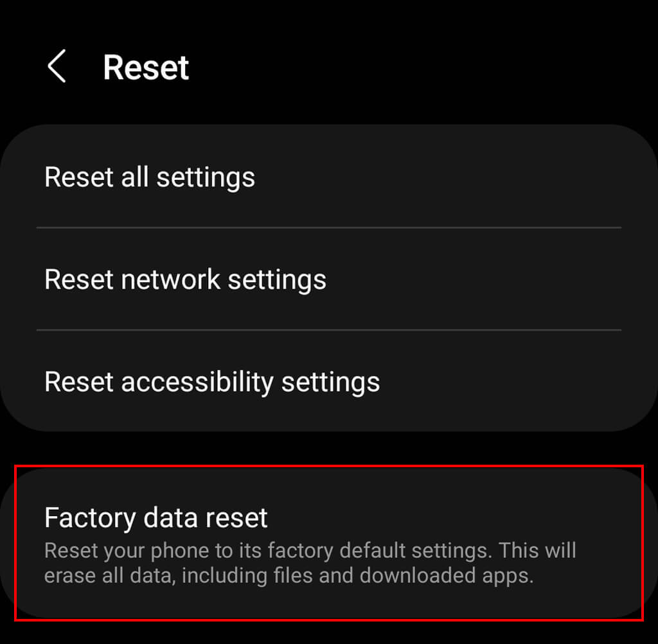
Task: Tap the factory reset description text
Action: point(310,563)
